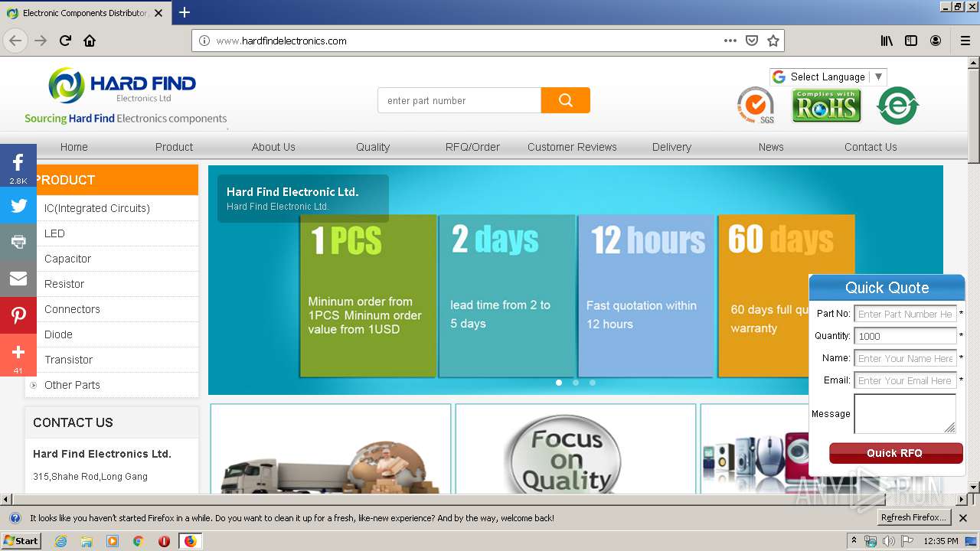Open Quality navigation menu item

[373, 147]
